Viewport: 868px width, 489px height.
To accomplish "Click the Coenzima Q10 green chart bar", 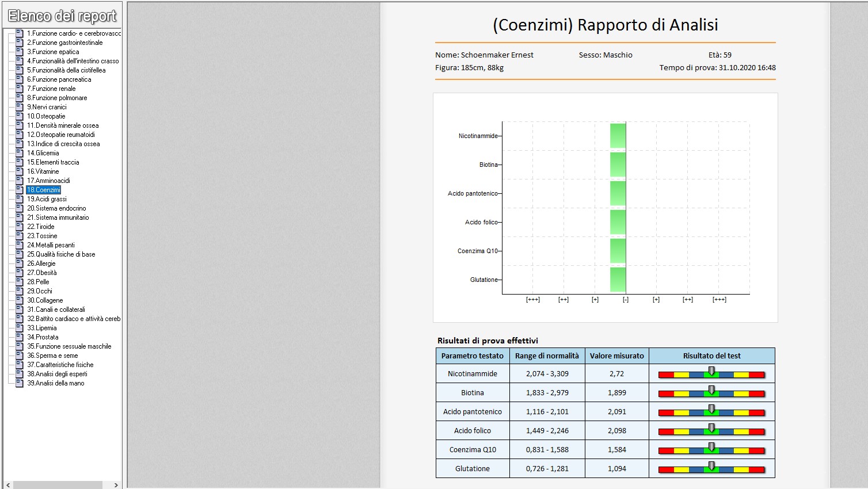I will [618, 251].
